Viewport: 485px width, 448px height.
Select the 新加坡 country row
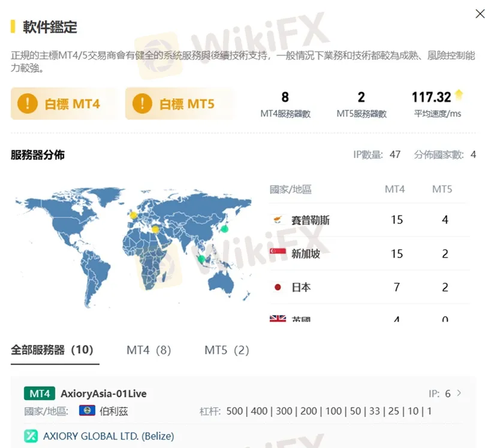370,254
